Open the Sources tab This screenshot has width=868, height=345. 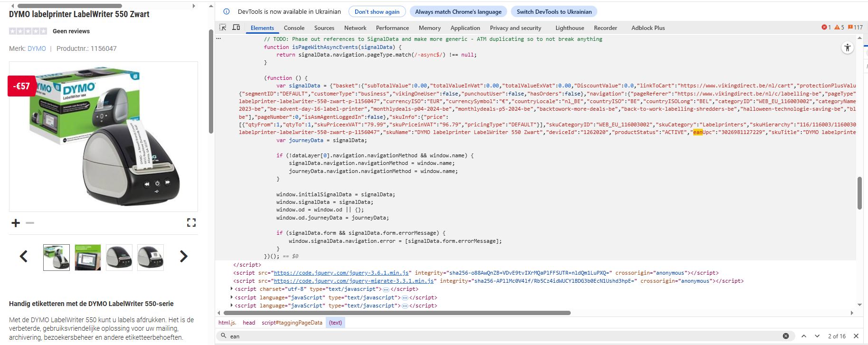point(324,28)
